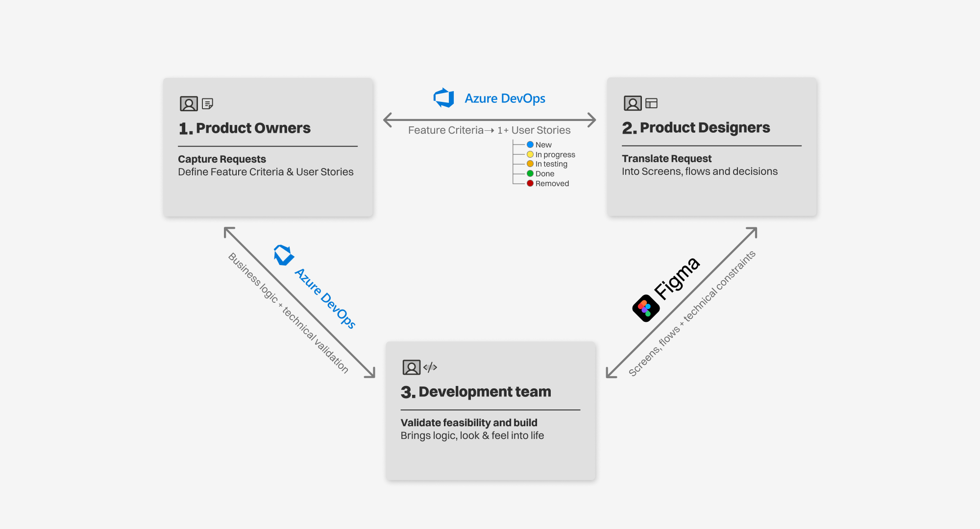Click the diagonal 'Azure DevOps' text
This screenshot has width=980, height=529.
tap(325, 298)
